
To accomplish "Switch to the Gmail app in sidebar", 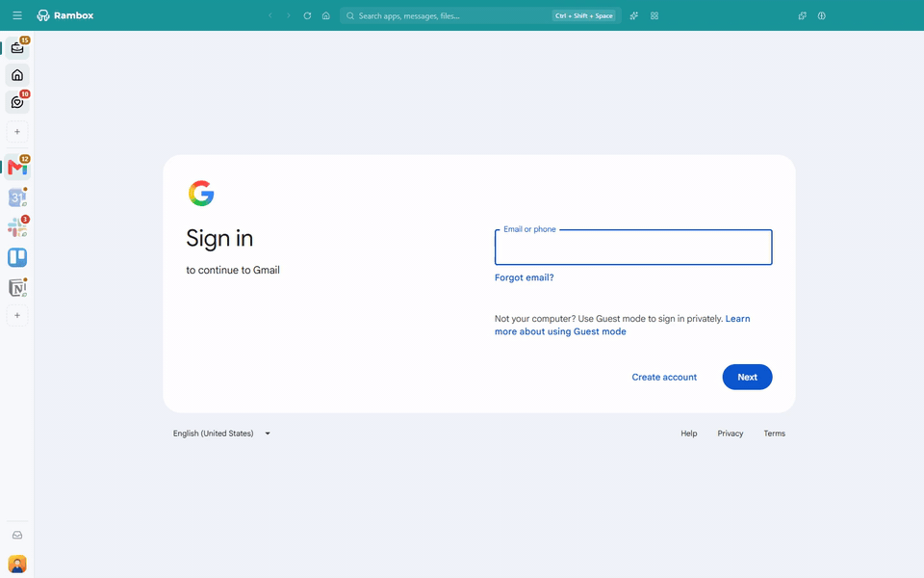I will 17,168.
